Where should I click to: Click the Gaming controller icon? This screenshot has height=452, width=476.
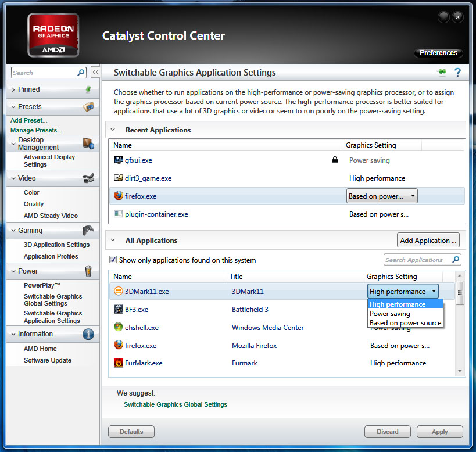click(x=88, y=231)
